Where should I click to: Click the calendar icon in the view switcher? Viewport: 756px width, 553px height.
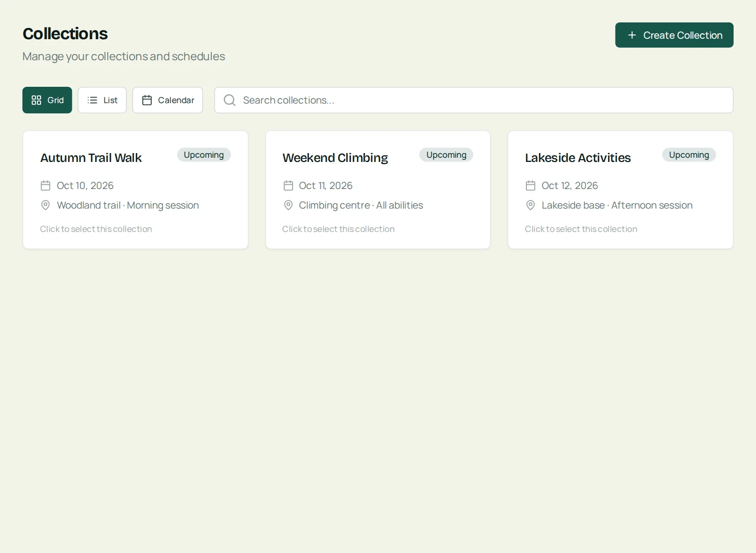pyautogui.click(x=147, y=100)
